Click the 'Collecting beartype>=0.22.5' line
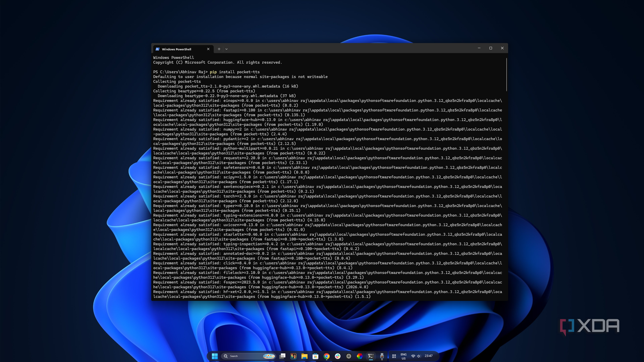This screenshot has height=362, width=644. (x=204, y=91)
